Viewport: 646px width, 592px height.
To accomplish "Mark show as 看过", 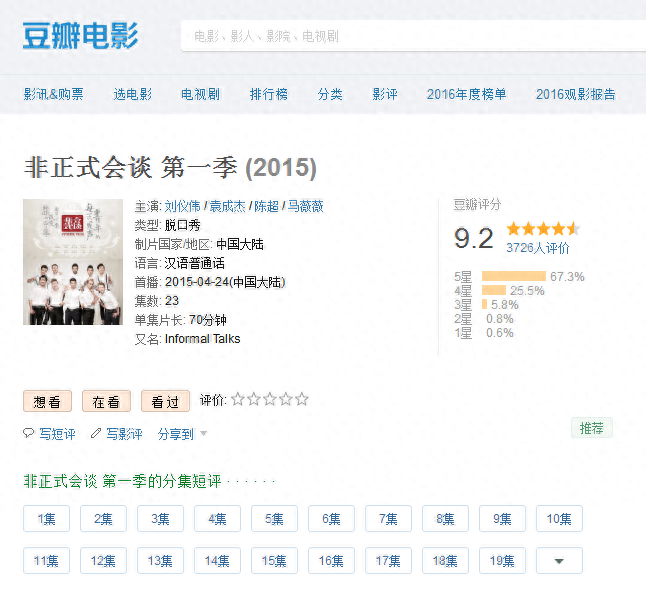I will pyautogui.click(x=165, y=401).
